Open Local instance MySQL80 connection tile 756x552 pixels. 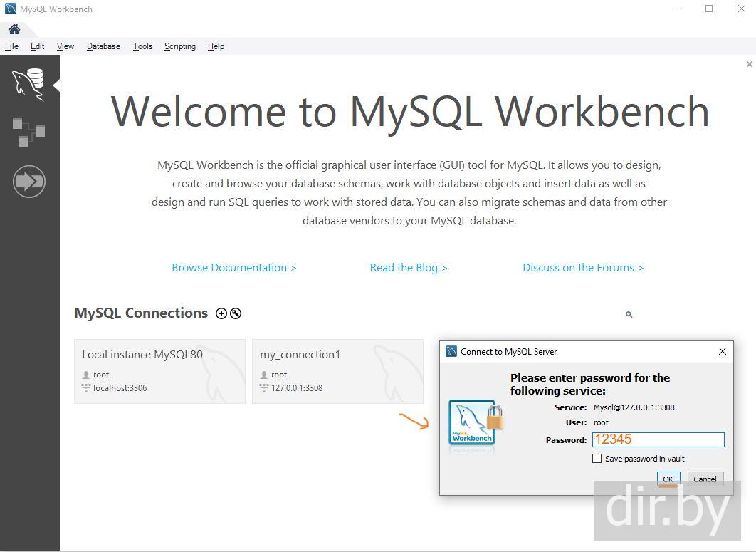[159, 371]
